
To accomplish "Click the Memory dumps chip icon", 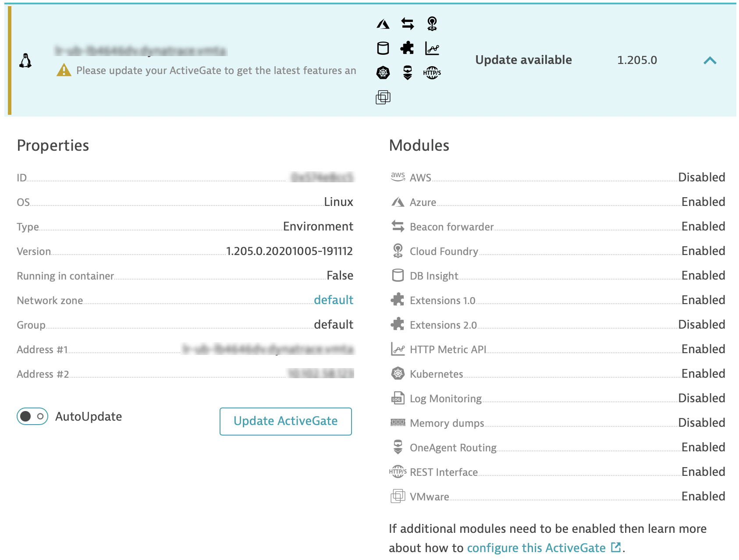I will tap(398, 422).
